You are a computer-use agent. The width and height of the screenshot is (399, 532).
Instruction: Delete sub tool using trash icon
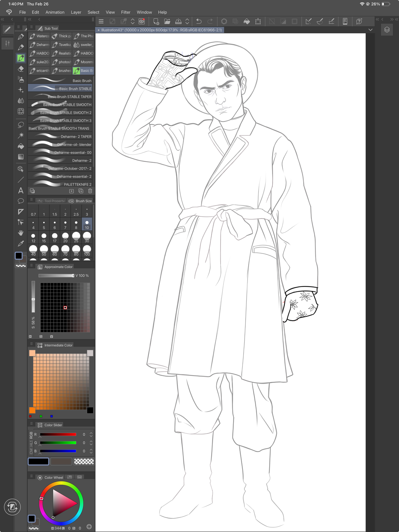point(90,191)
